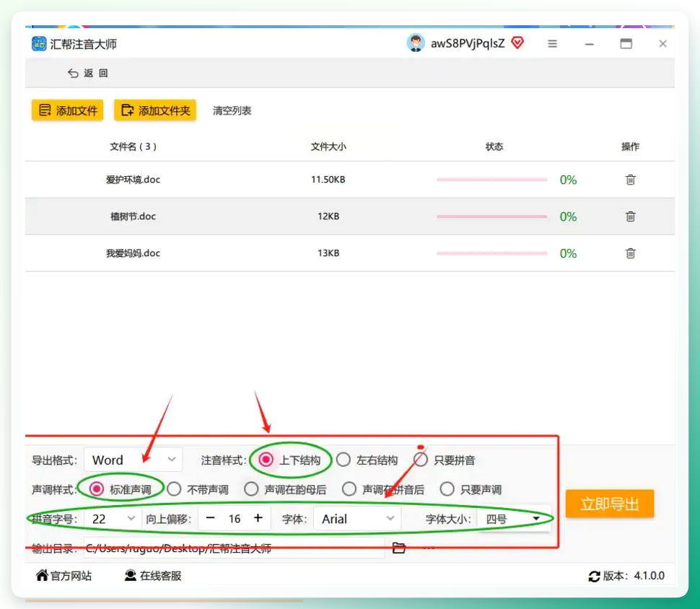Click the username awS8PVjPqlsZ
The height and width of the screenshot is (609, 700).
pyautogui.click(x=468, y=43)
